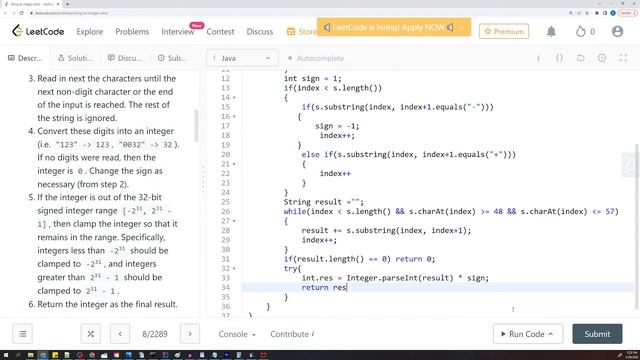Expand Run Code options caret

pyautogui.click(x=551, y=334)
